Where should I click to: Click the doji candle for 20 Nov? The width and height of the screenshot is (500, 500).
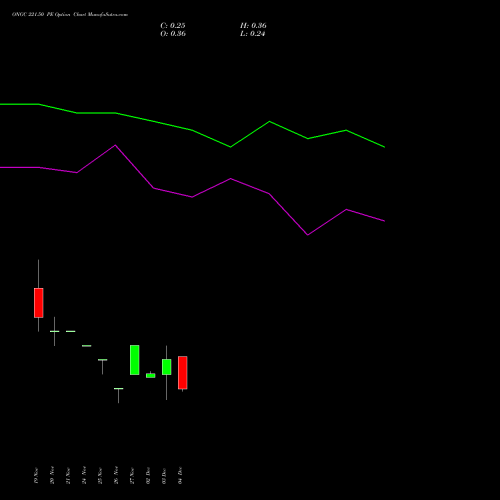[55, 331]
